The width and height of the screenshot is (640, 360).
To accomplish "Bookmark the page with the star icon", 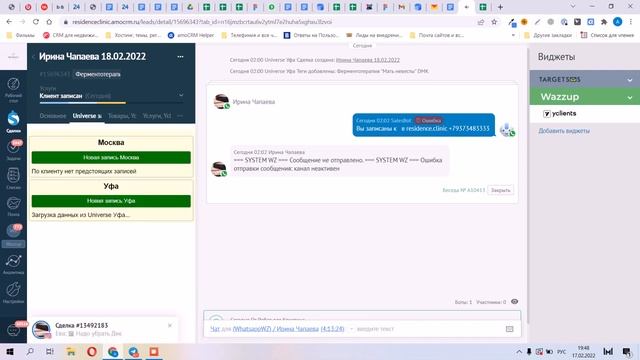I will click(494, 22).
